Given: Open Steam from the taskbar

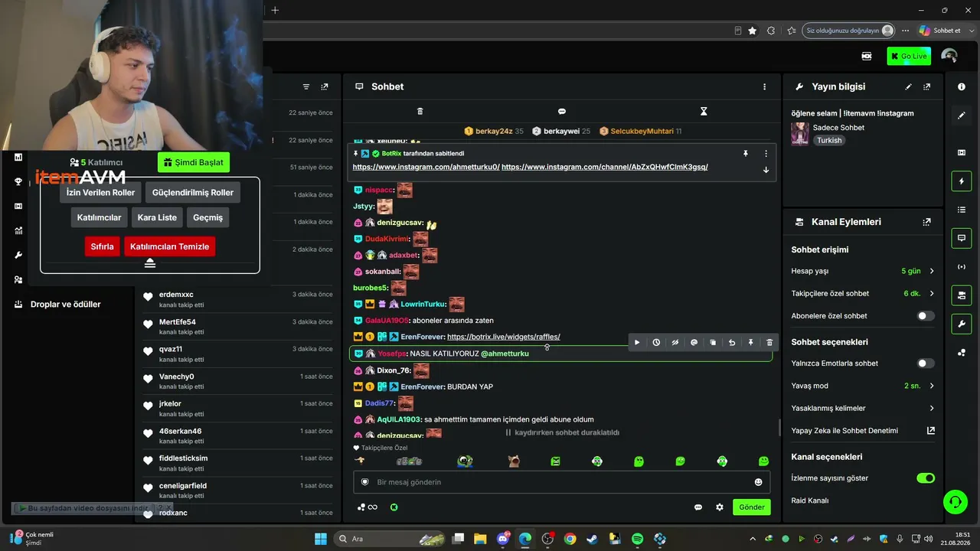Looking at the screenshot, I should [592, 539].
